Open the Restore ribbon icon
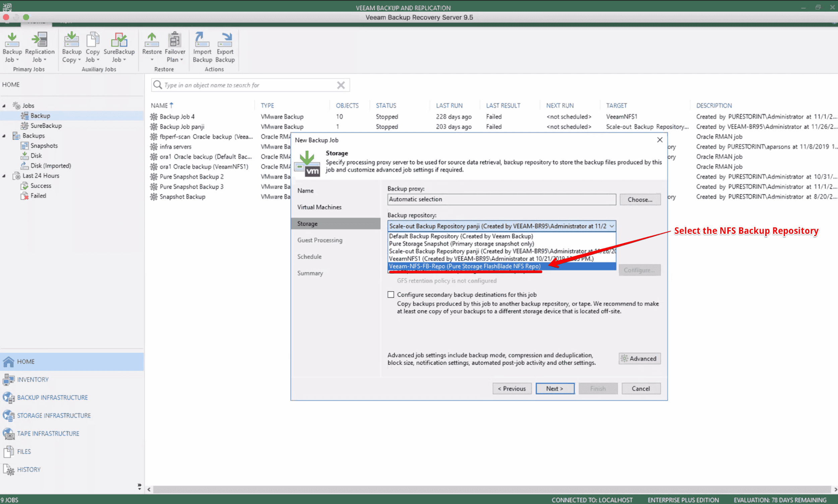The height and width of the screenshot is (504, 838). pyautogui.click(x=152, y=40)
